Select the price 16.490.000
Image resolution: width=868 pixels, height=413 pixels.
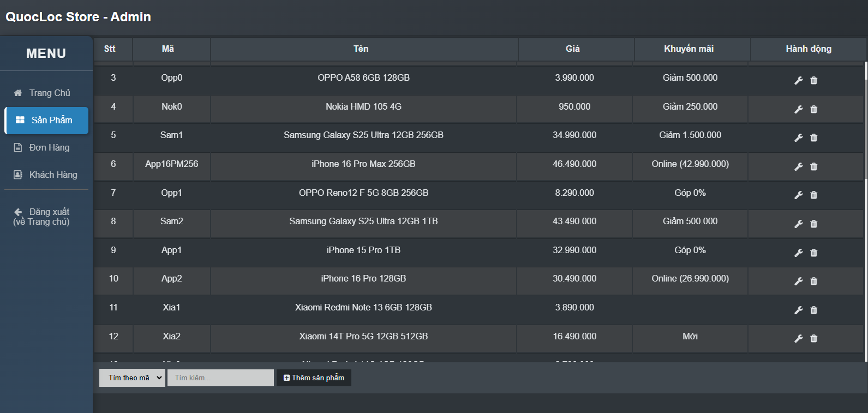(x=574, y=336)
